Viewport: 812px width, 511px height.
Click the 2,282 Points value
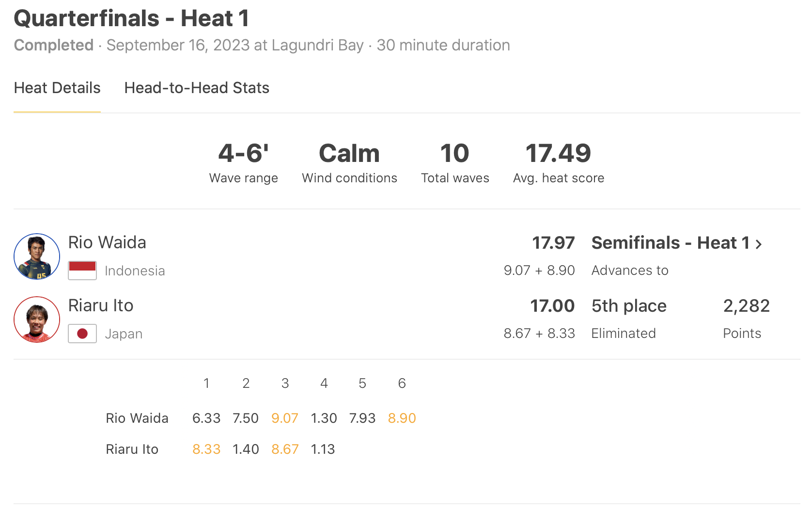pos(746,306)
